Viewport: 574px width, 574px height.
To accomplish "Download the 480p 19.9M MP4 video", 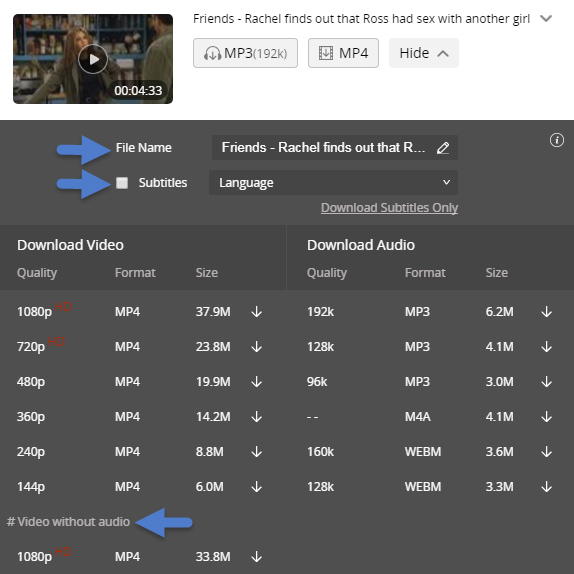I will [257, 382].
